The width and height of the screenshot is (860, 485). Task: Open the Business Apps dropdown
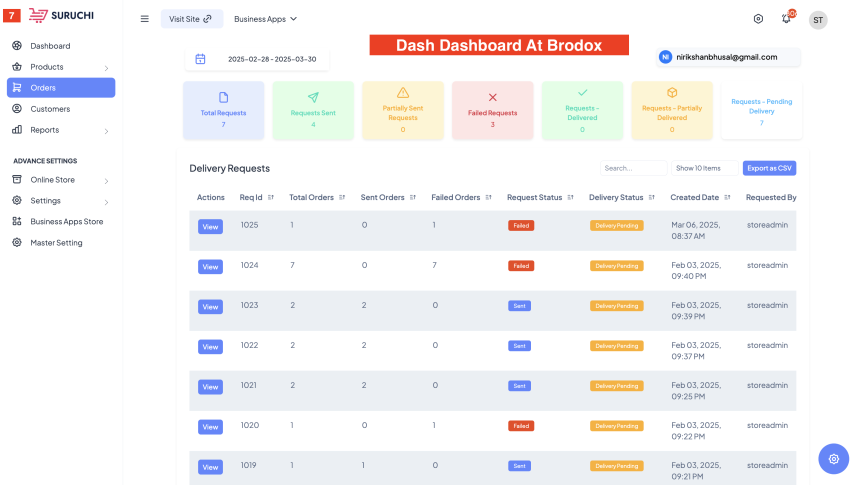tap(265, 19)
